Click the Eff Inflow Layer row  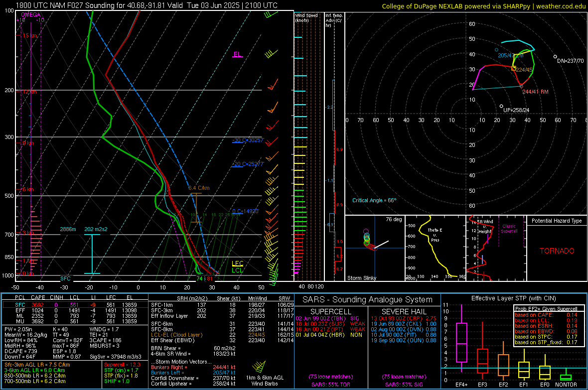(222, 316)
